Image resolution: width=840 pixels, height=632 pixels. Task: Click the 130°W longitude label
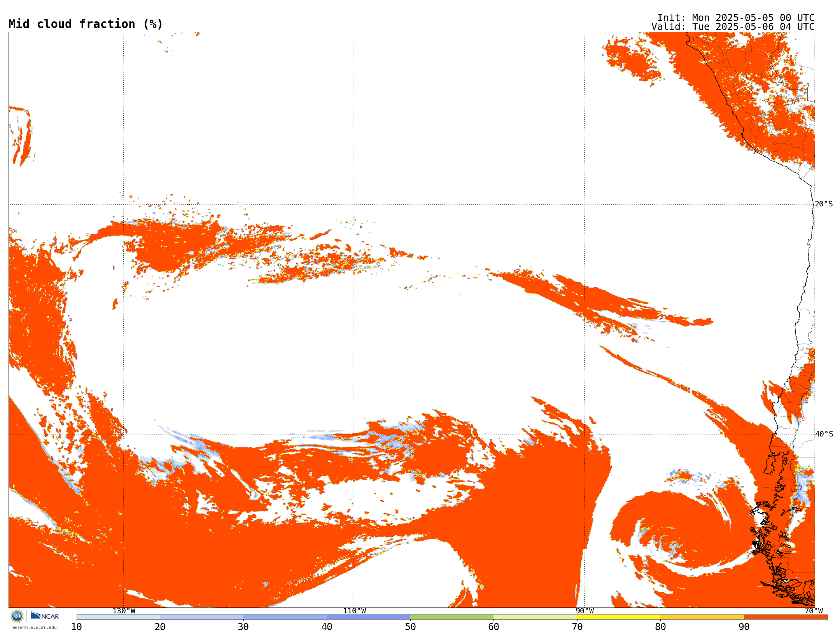pyautogui.click(x=124, y=611)
